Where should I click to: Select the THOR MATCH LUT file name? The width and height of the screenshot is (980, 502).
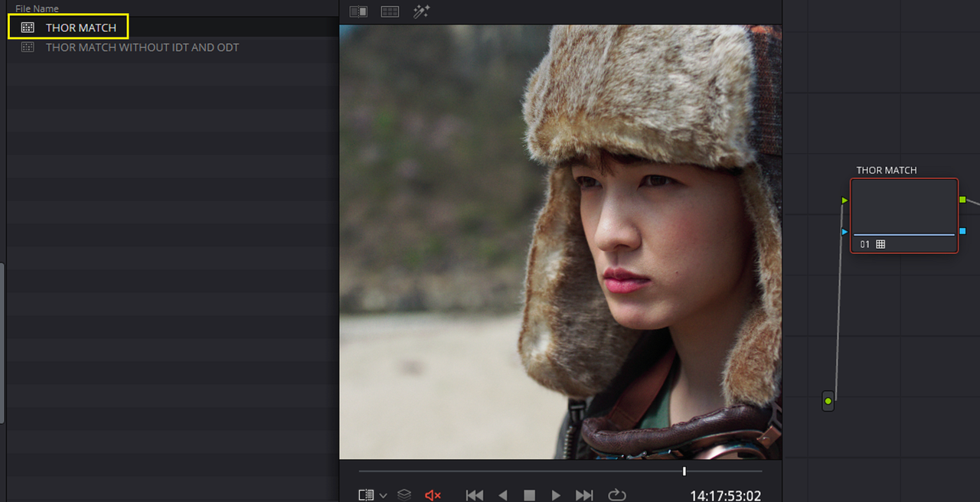[x=81, y=28]
